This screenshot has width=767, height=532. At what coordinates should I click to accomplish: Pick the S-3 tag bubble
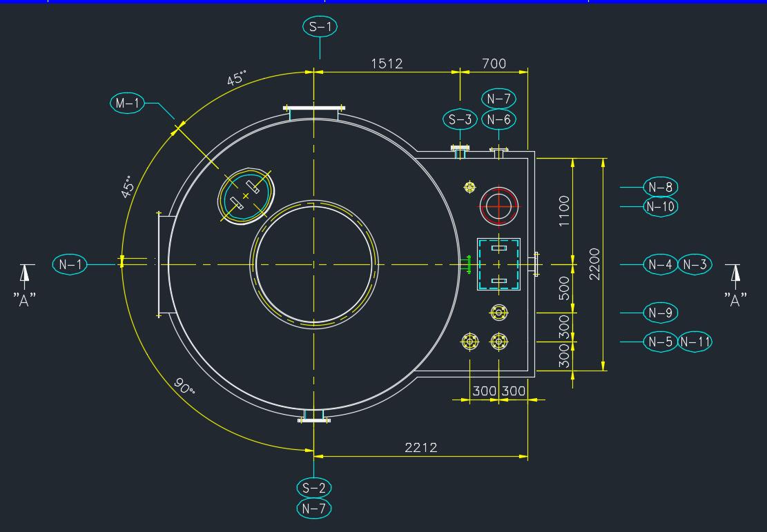coord(460,119)
